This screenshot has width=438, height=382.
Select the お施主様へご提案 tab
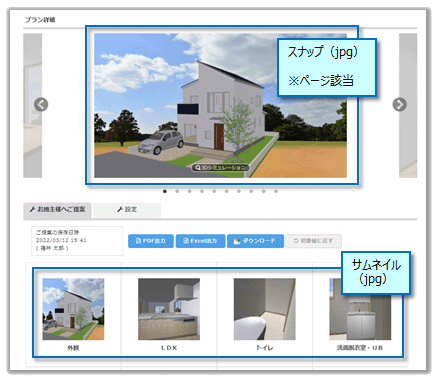(57, 210)
